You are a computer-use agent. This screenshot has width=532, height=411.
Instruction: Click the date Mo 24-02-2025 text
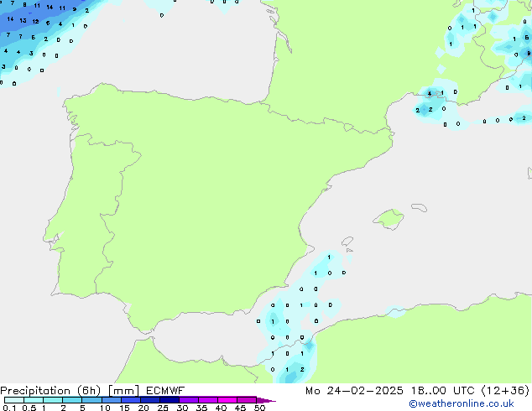(354, 391)
